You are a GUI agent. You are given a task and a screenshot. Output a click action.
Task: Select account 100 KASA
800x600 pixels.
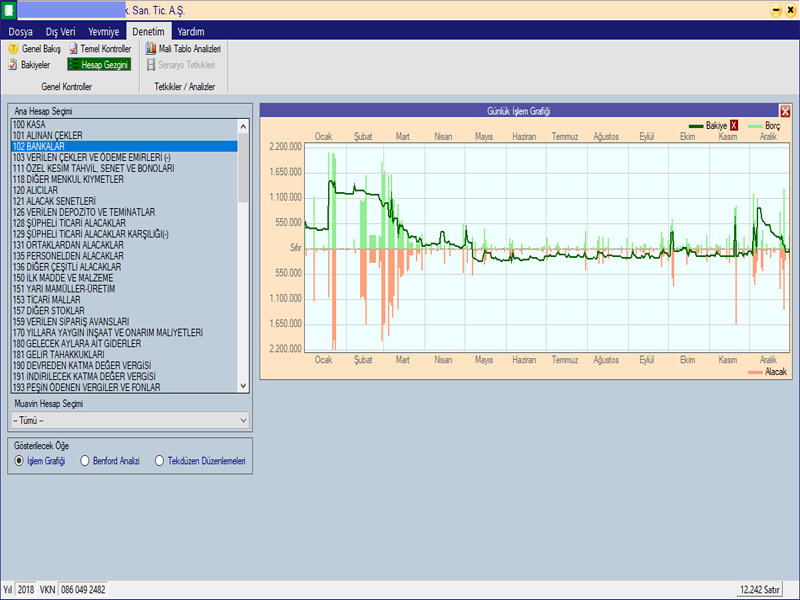coord(124,124)
